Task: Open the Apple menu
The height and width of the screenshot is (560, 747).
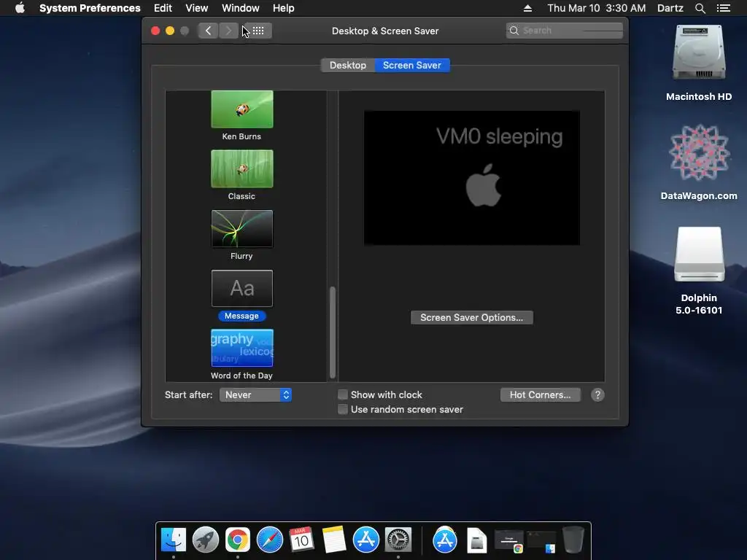Action: 20,8
